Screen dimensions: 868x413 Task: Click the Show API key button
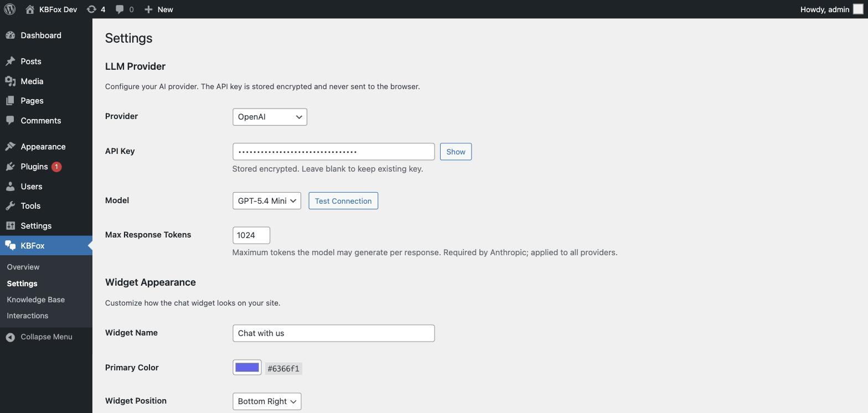456,152
